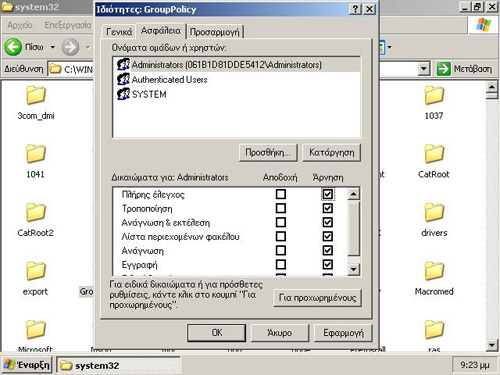The image size is (500, 375).
Task: Uncheck Deny for Εγγραφή permission
Action: coord(327,265)
